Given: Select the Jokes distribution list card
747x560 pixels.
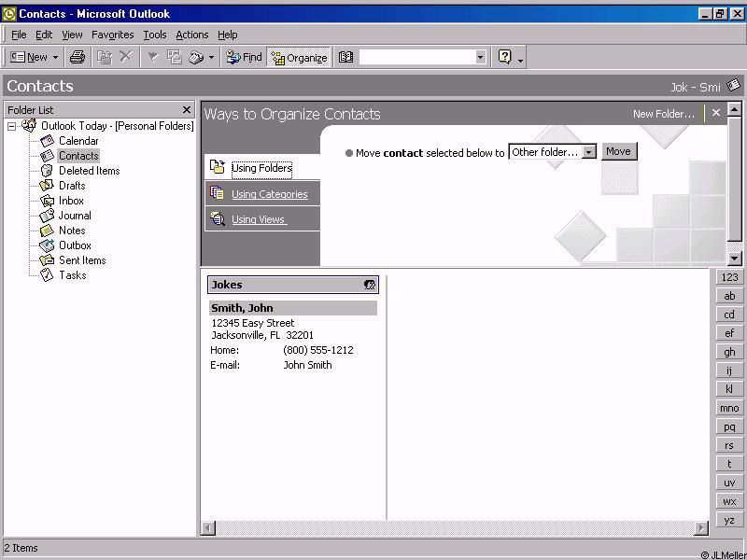Looking at the screenshot, I should [x=293, y=285].
